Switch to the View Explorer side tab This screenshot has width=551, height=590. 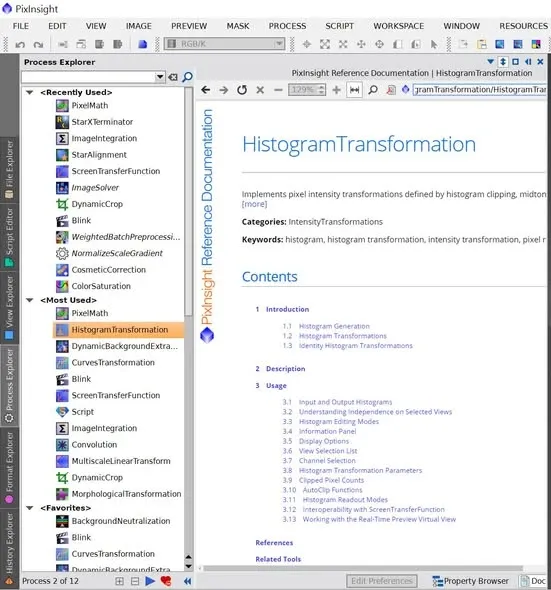pos(9,308)
